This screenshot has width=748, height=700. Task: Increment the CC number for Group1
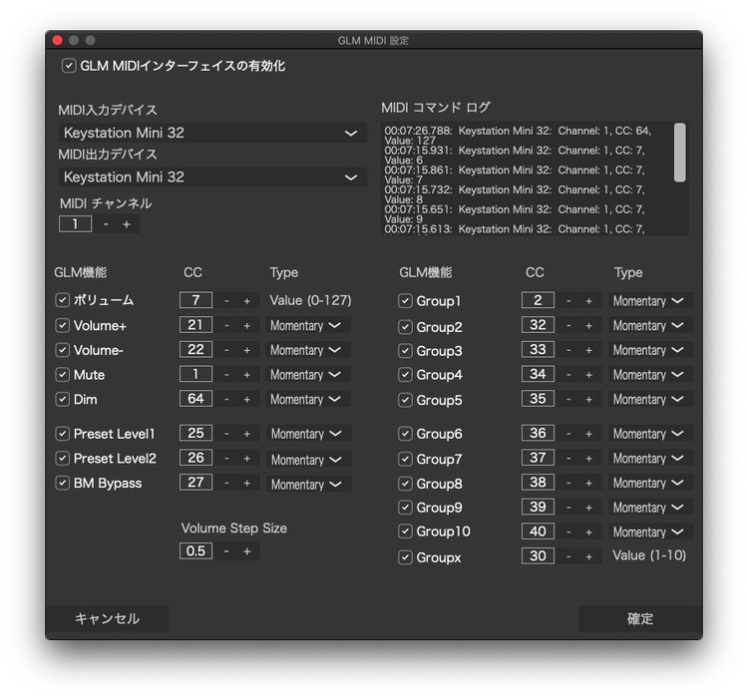pyautogui.click(x=588, y=301)
